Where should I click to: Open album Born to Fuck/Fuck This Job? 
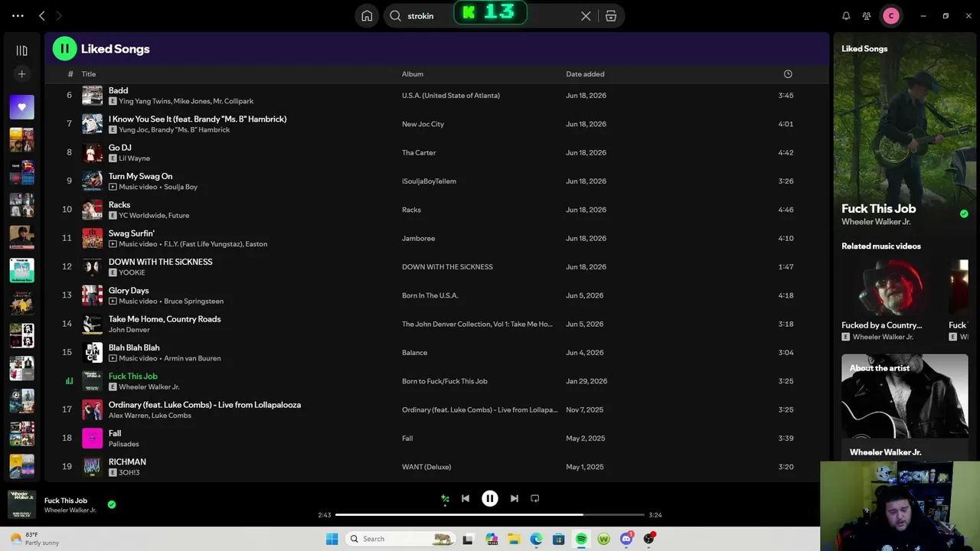445,381
